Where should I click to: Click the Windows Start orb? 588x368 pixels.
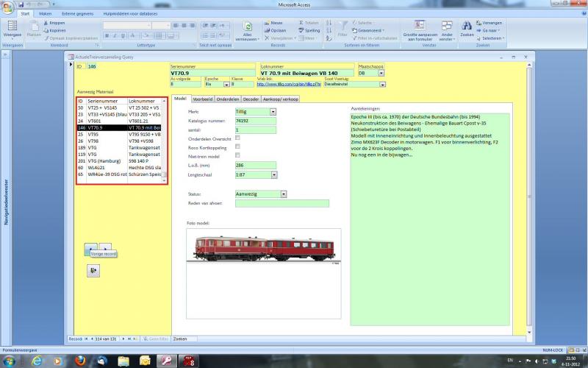coord(9,361)
